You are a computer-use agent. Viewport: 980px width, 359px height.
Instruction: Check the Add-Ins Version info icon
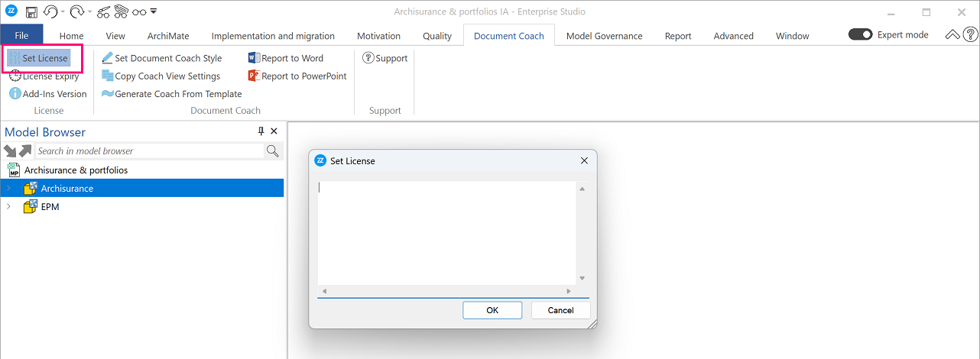[15, 93]
